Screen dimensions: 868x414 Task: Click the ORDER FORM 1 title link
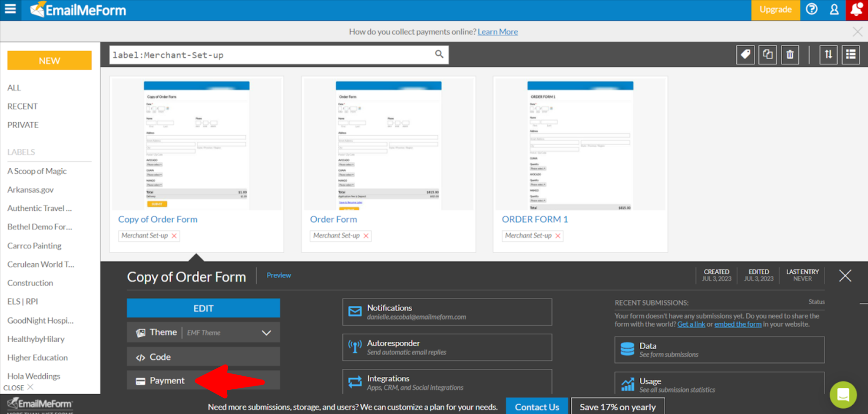[535, 219]
